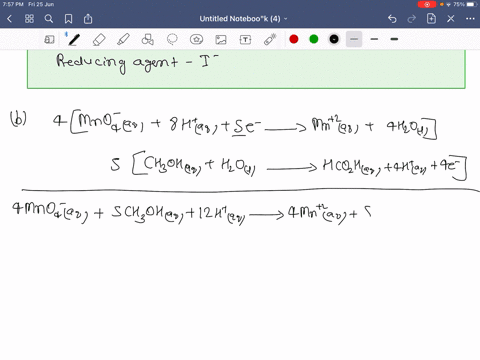Add a new page
Screen dimensions: 480x360
[431, 18]
